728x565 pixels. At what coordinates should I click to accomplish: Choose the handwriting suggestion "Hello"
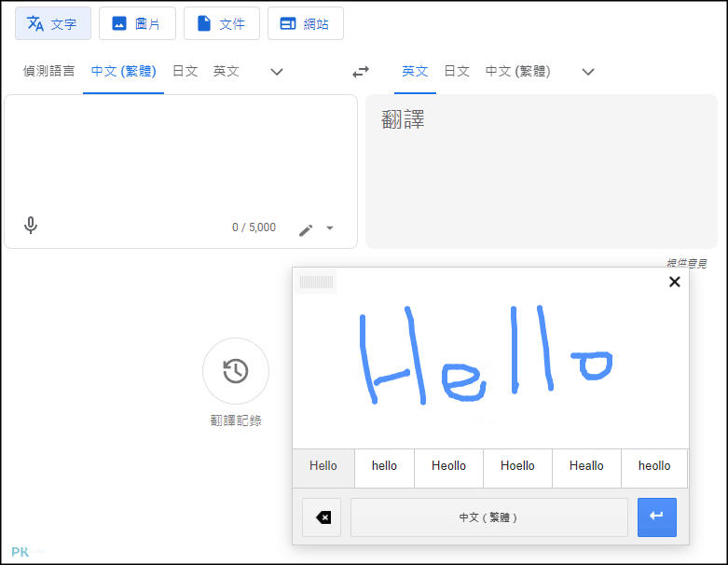tap(323, 466)
